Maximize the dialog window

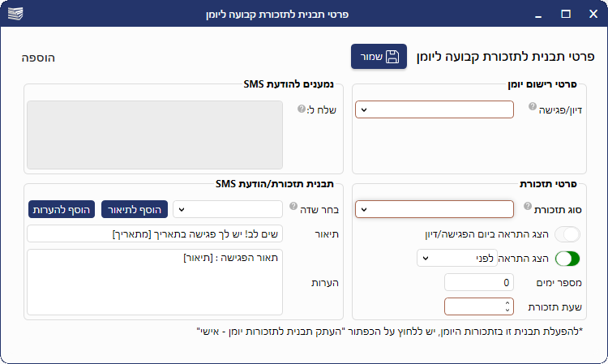tap(566, 14)
